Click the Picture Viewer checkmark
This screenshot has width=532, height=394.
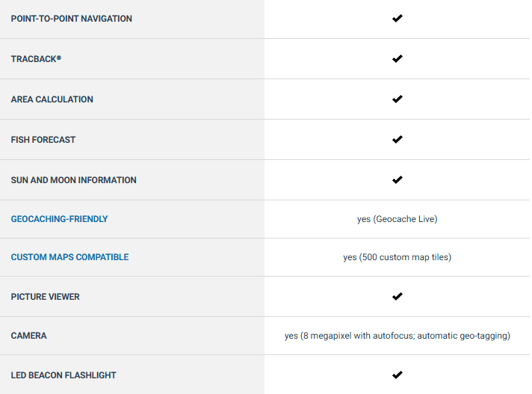[397, 297]
